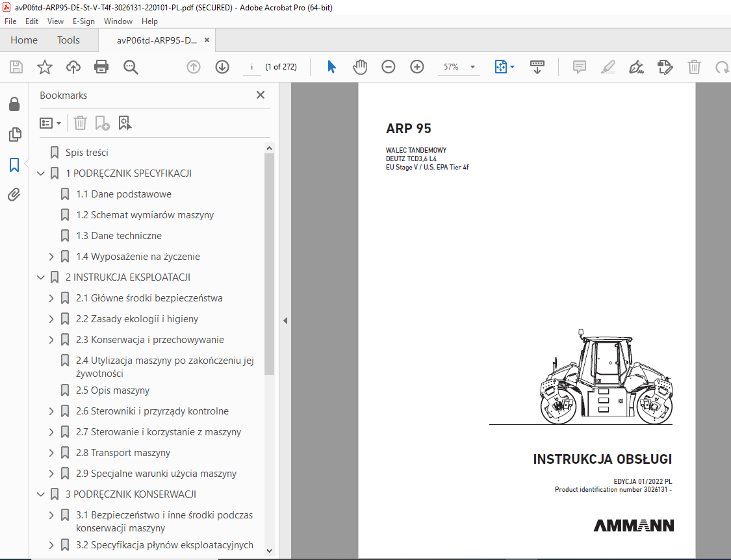Add a sticky note comment

579,67
